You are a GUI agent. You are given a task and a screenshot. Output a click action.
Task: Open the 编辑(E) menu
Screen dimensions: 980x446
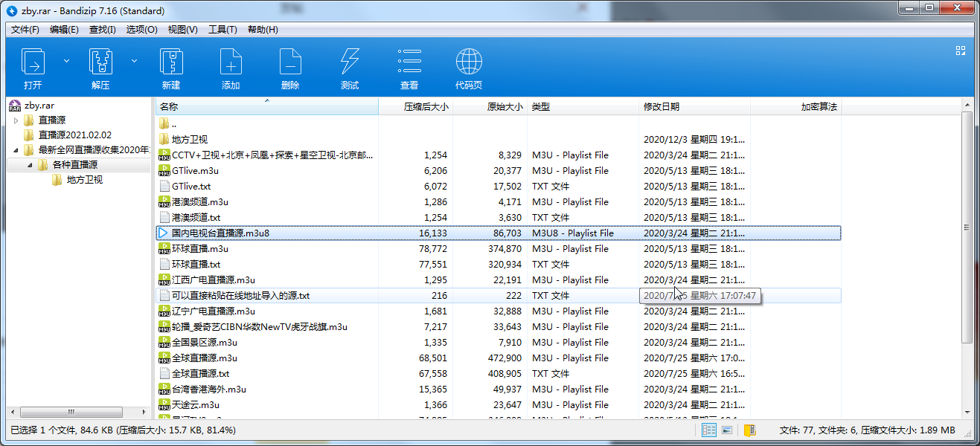(x=64, y=29)
